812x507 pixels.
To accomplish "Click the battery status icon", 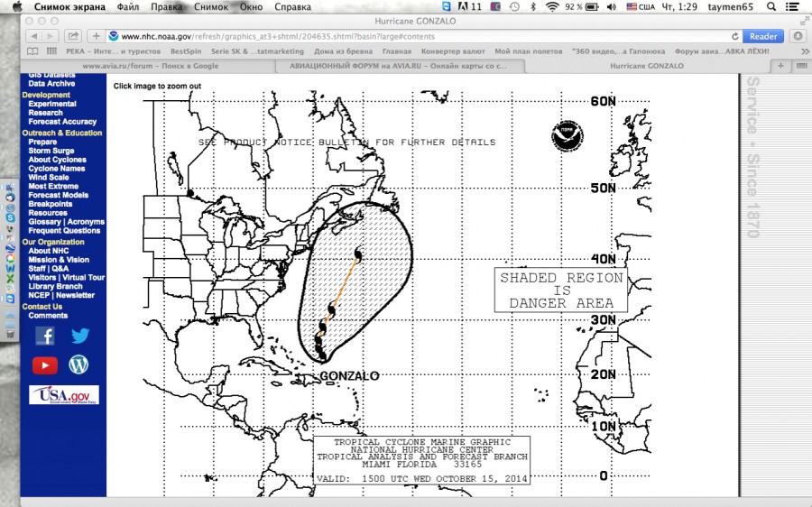I will (592, 6).
